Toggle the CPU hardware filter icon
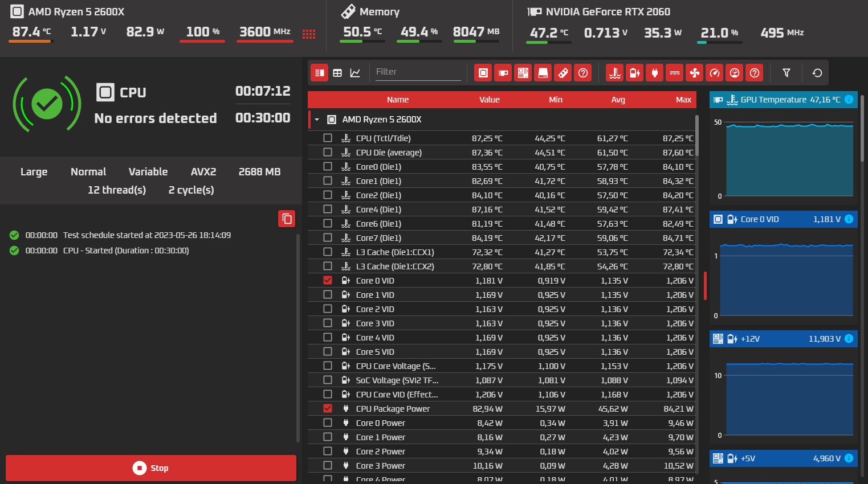 (x=483, y=73)
